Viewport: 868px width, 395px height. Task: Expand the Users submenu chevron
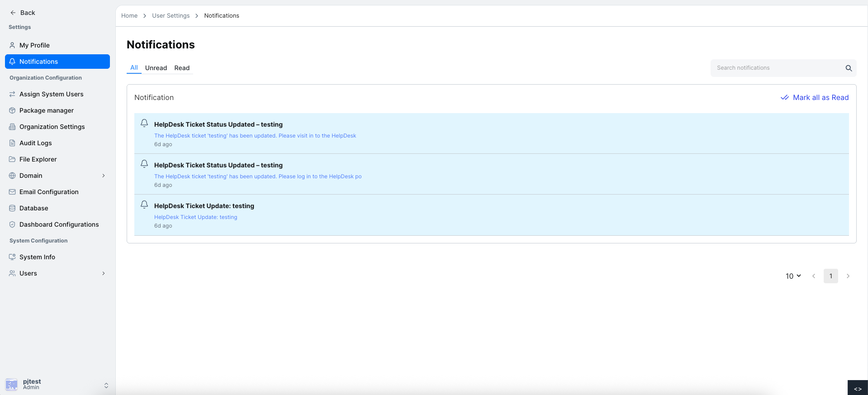point(104,273)
